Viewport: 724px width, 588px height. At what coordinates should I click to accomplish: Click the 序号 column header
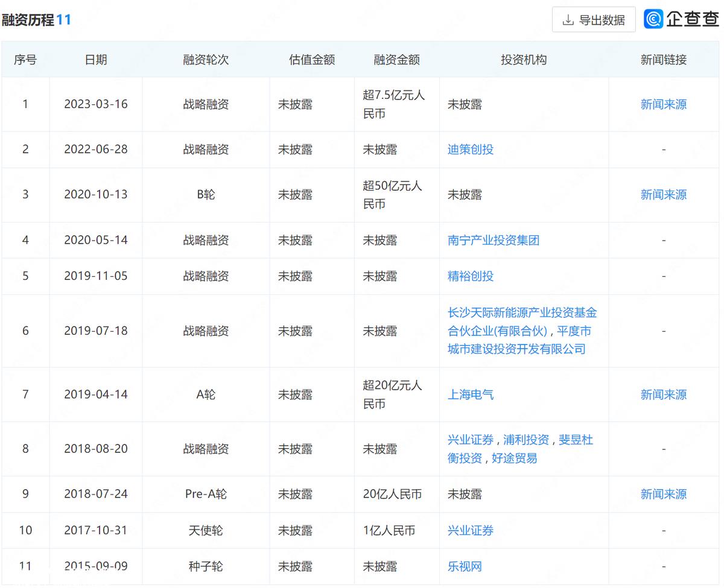(25, 60)
